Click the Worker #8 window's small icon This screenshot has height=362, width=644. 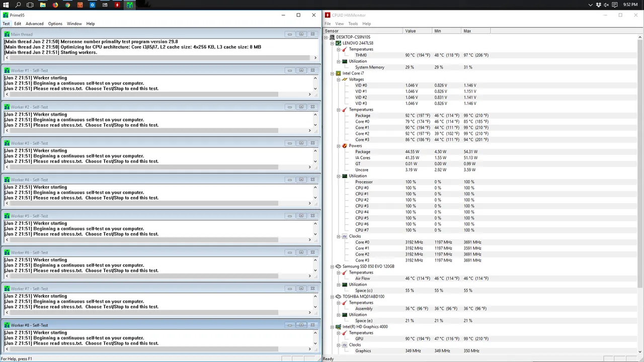tap(7, 325)
